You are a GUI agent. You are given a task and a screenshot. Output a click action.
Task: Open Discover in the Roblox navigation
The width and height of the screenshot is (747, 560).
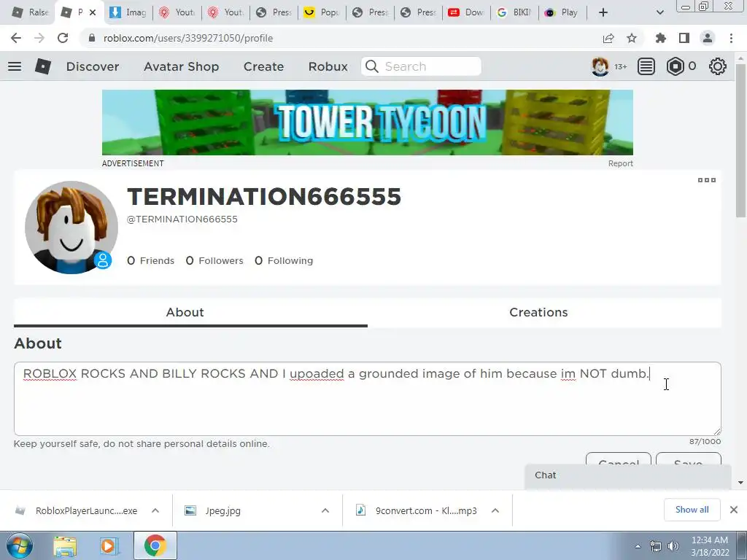tap(93, 66)
